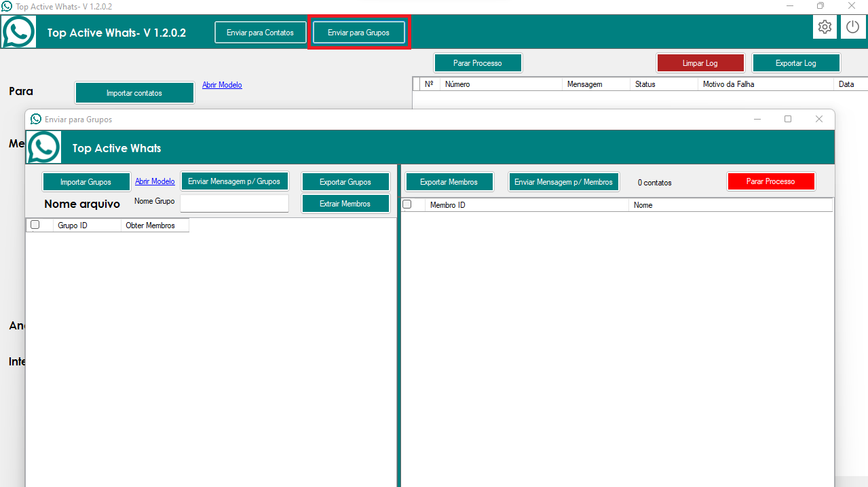Click Data column header in log table
The height and width of the screenshot is (487, 868).
(x=850, y=84)
